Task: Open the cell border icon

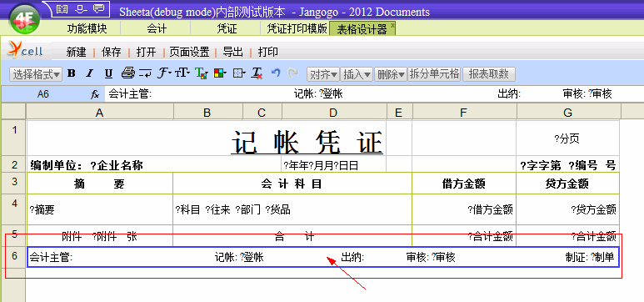Action: coord(239,73)
